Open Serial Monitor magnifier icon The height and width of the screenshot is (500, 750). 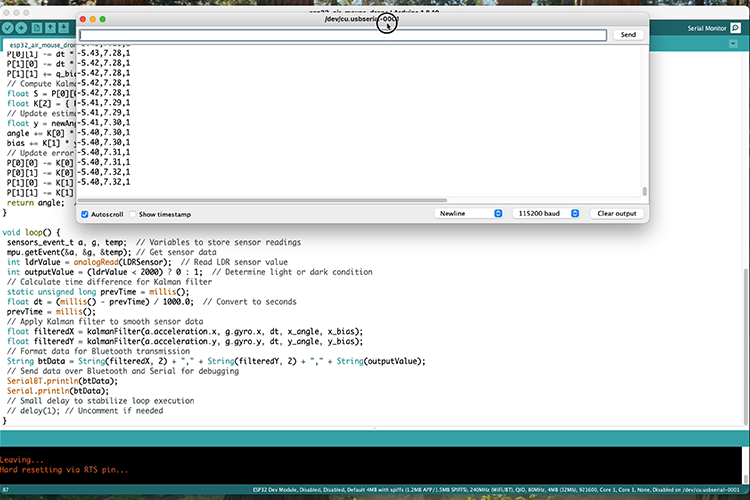pos(735,28)
